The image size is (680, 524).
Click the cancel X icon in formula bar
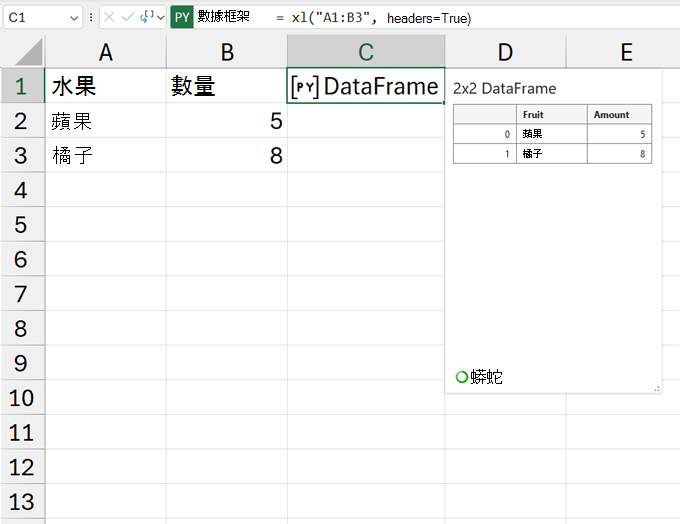click(109, 17)
